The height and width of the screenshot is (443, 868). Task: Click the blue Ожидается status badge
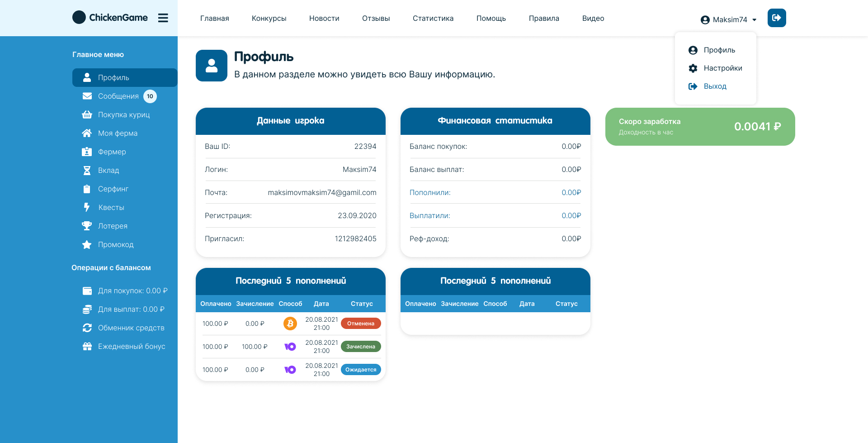[x=361, y=370]
